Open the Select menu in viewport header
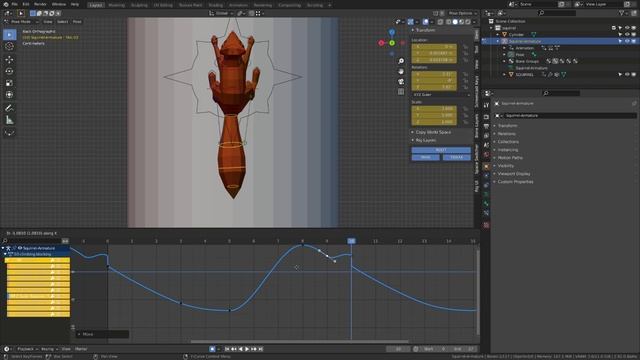 tap(62, 22)
